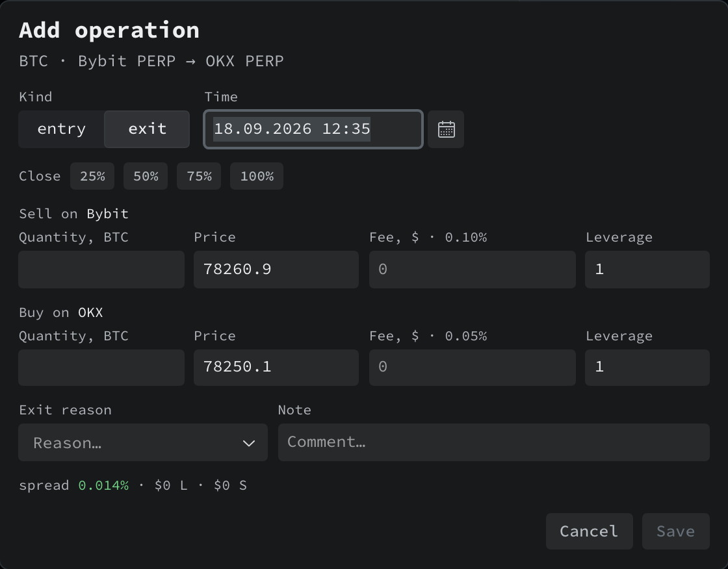Viewport: 728px width, 569px height.
Task: Set close amount to 50%
Action: 146,177
